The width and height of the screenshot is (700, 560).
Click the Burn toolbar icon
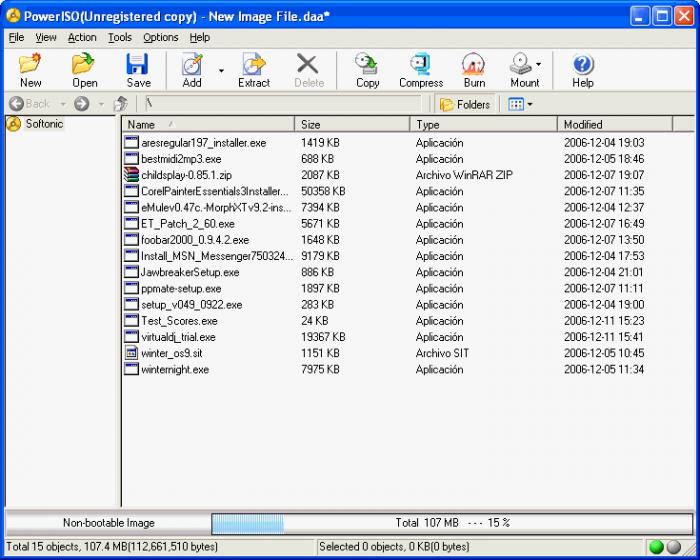coord(474,70)
